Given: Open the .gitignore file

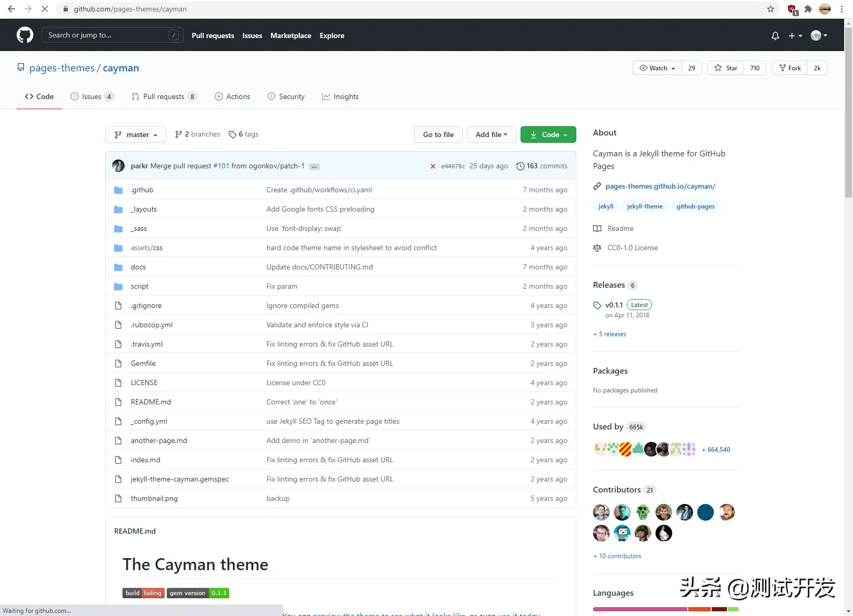Looking at the screenshot, I should pyautogui.click(x=146, y=305).
